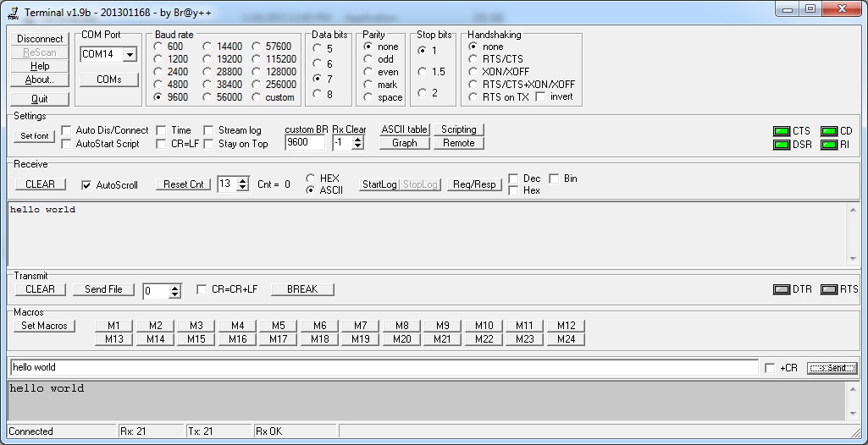The image size is (868, 445).
Task: Enable CR=CR+LF transmit option
Action: (x=202, y=289)
